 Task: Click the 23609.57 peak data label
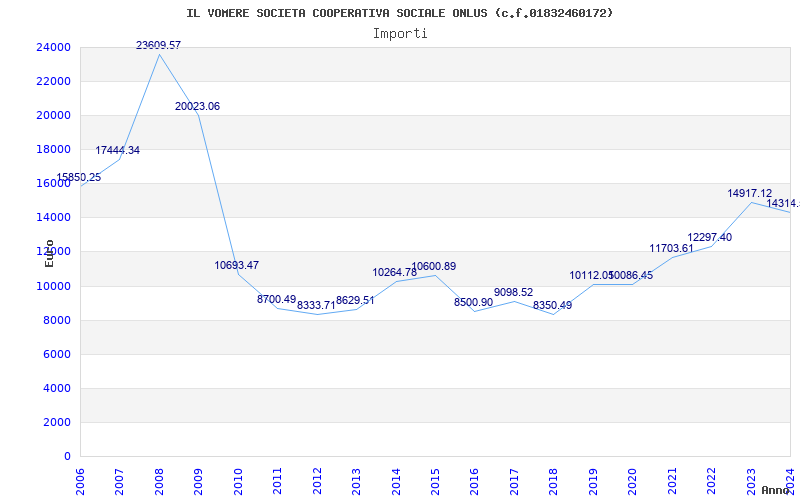[159, 45]
